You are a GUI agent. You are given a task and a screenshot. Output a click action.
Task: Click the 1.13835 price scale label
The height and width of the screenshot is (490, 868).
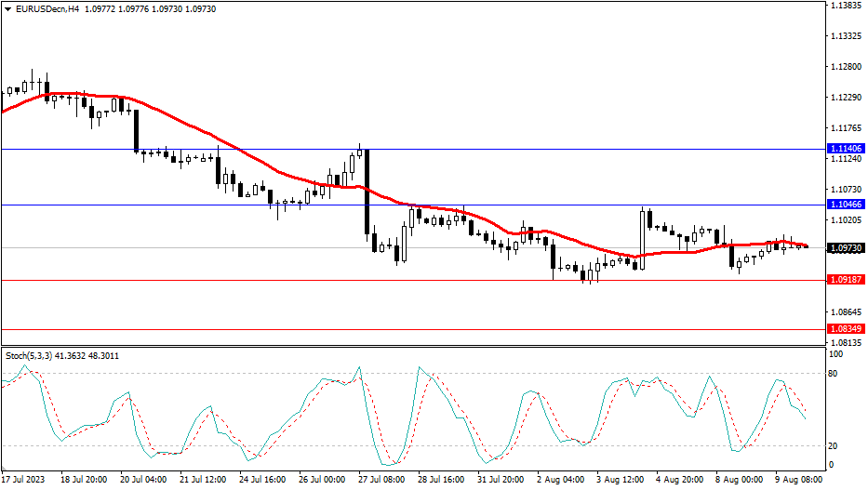[845, 7]
